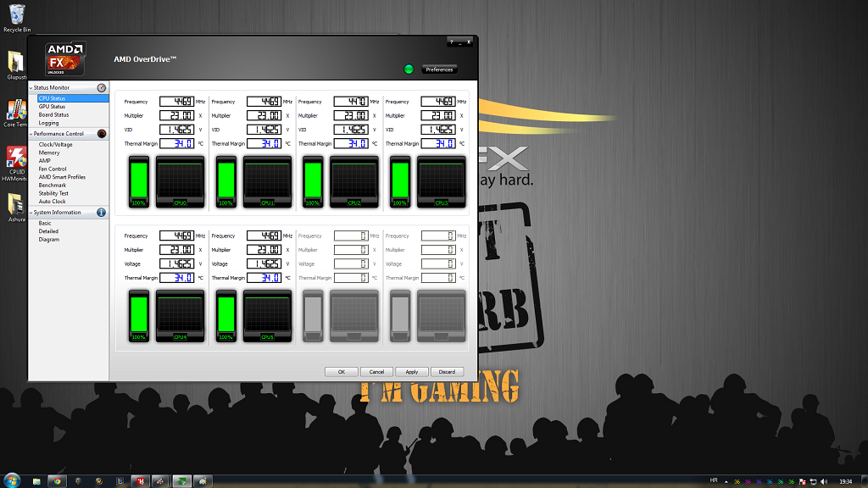Click the yellow 36 temperature tray icon
Viewport: 868px width, 488px height.
point(737,482)
